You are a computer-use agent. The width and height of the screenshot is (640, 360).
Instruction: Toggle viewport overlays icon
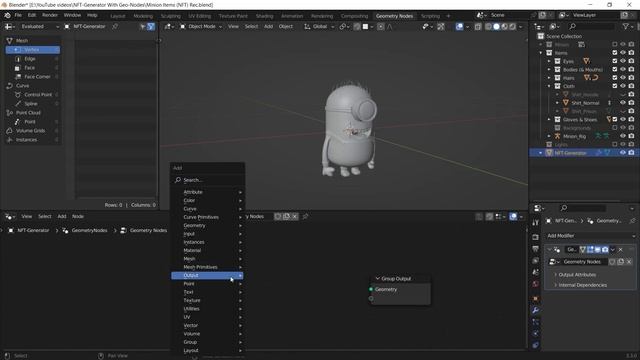pyautogui.click(x=460, y=27)
